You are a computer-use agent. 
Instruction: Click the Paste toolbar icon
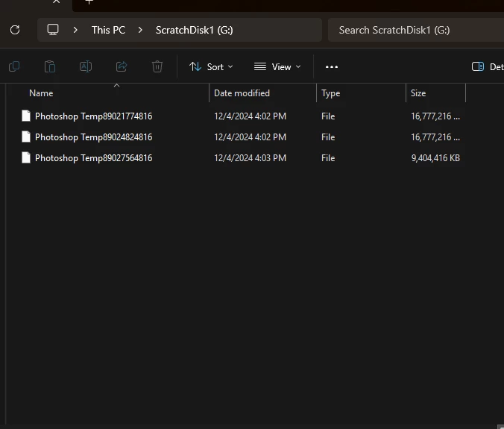[x=50, y=66]
